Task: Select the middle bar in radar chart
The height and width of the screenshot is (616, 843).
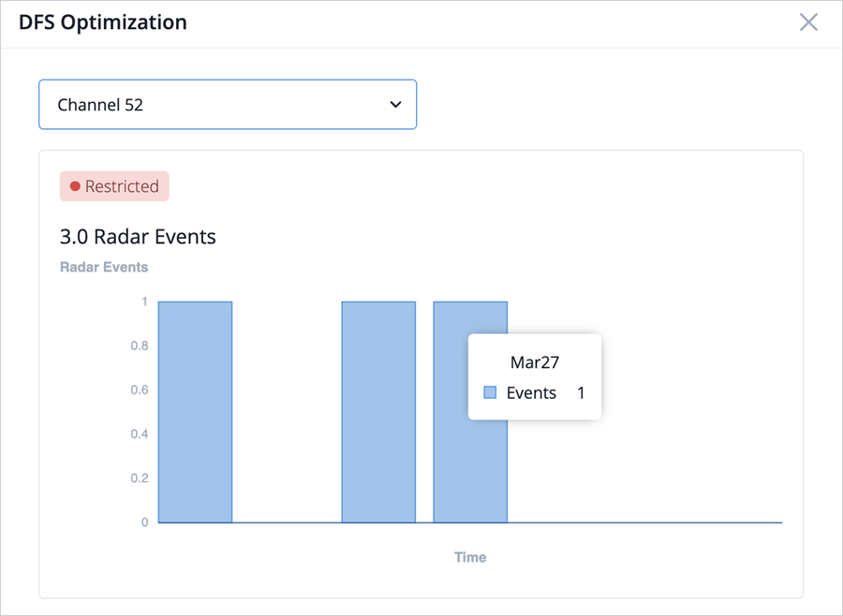Action: 378,412
